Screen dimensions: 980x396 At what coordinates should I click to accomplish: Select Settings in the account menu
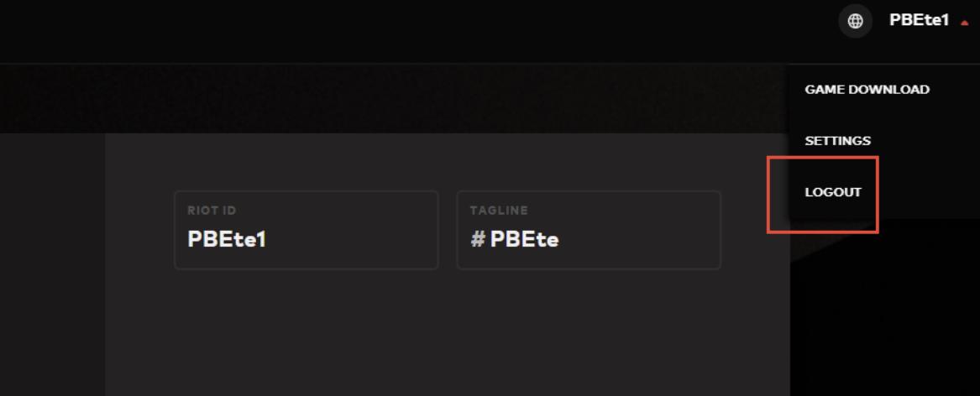click(837, 141)
